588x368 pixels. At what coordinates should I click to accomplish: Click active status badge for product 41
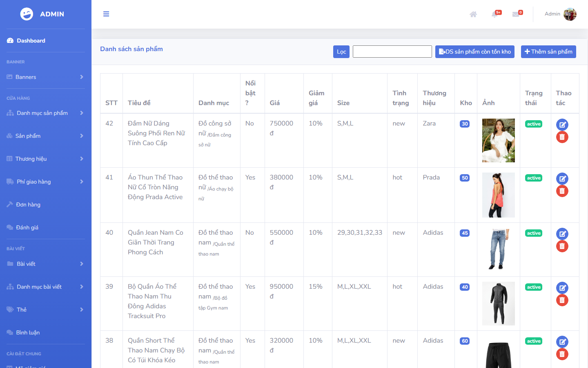click(534, 178)
